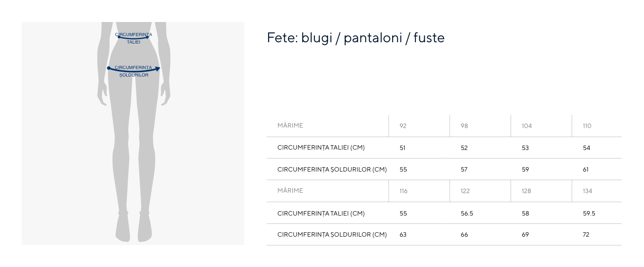This screenshot has width=644, height=267.
Task: Click the first 'MĂRIME' row label
Action: click(290, 126)
